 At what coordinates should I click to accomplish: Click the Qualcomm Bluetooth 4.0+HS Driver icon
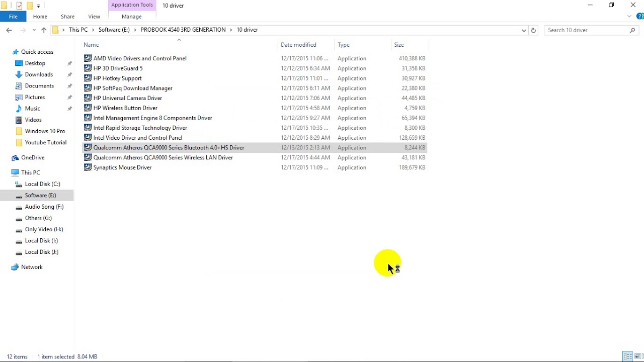88,148
